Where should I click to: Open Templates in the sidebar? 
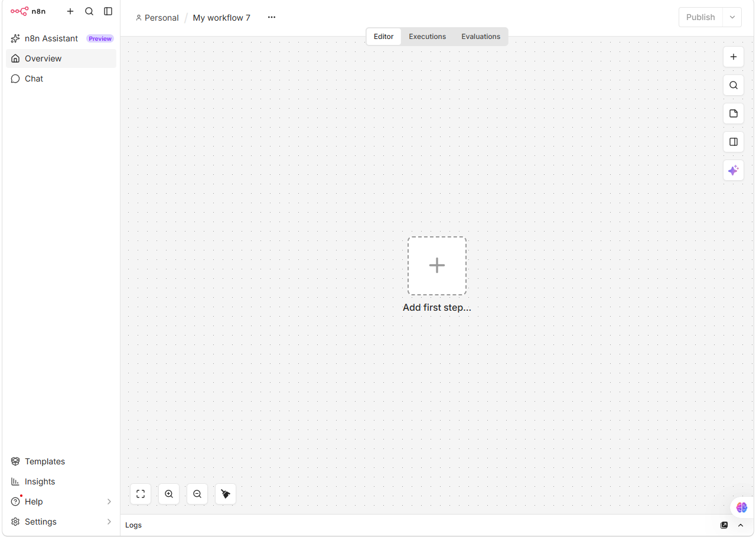61,461
